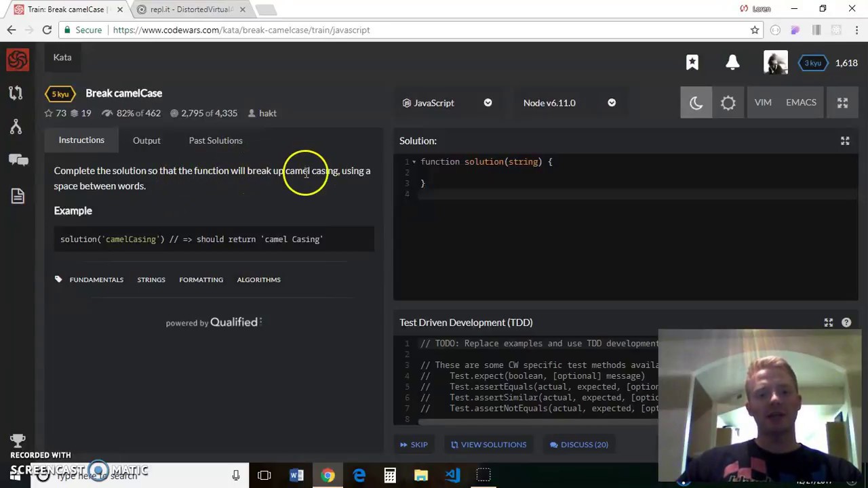The height and width of the screenshot is (488, 868).
Task: Toggle VIM keybindings
Action: (763, 102)
